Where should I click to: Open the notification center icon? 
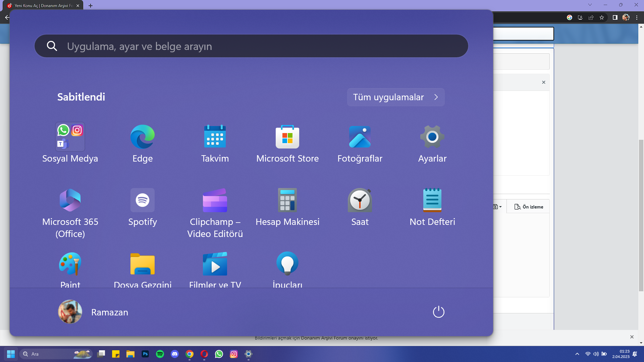coord(635,354)
